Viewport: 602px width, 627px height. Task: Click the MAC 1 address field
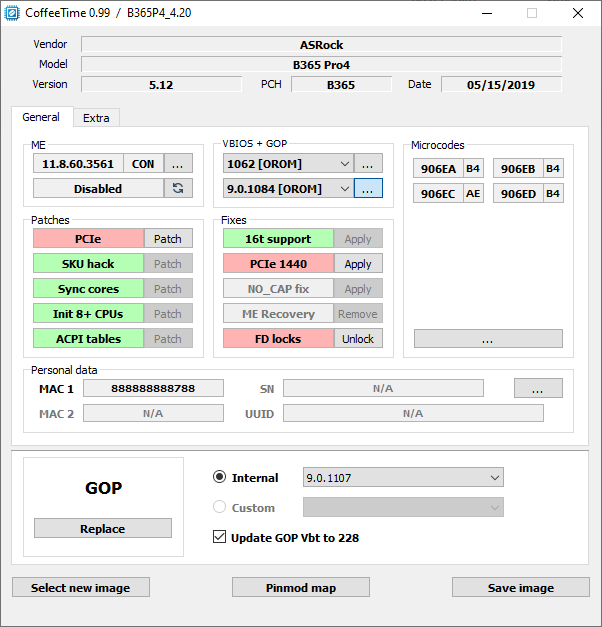(x=154, y=388)
